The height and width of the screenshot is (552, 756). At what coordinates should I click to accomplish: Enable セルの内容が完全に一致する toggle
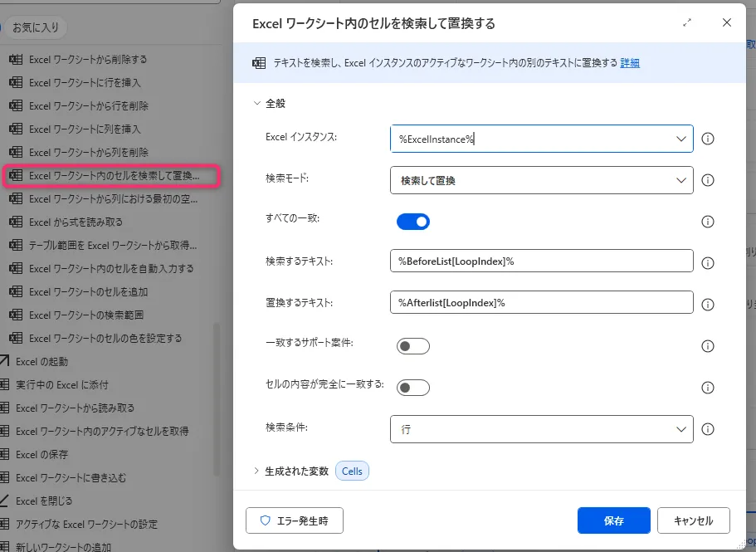413,388
